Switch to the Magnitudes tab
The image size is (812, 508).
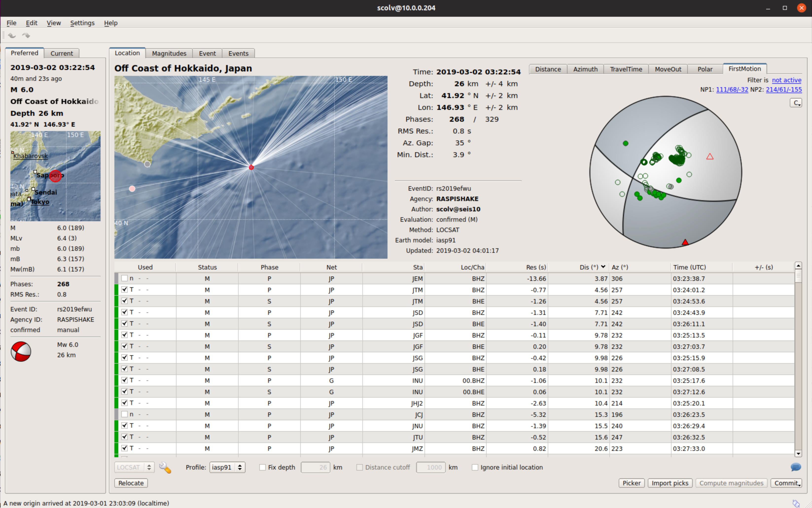[169, 53]
